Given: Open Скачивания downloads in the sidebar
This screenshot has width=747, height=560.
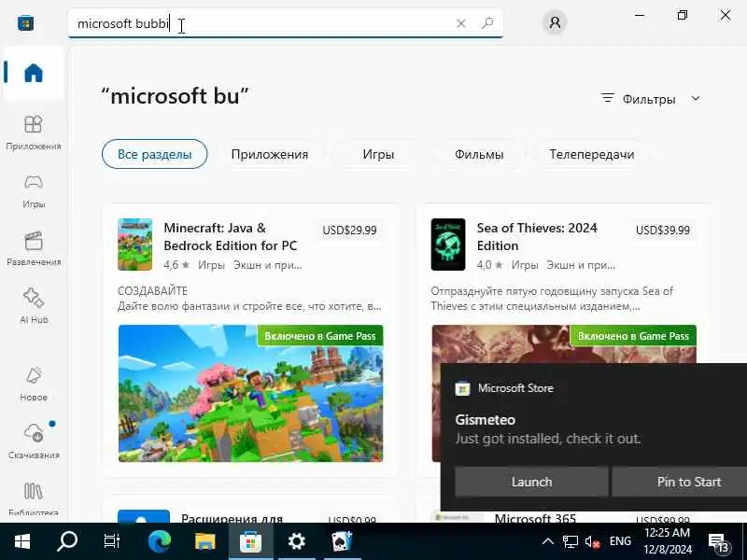Looking at the screenshot, I should point(34,441).
